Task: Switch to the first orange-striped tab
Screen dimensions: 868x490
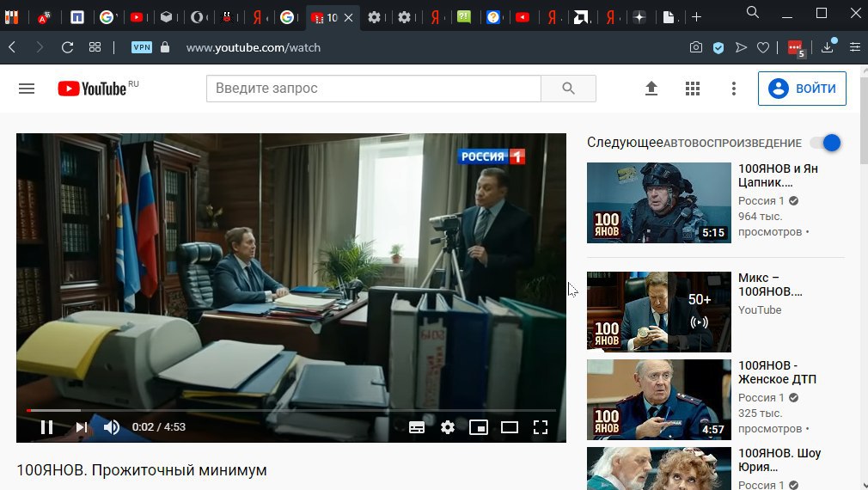Action: pyautogui.click(x=12, y=18)
